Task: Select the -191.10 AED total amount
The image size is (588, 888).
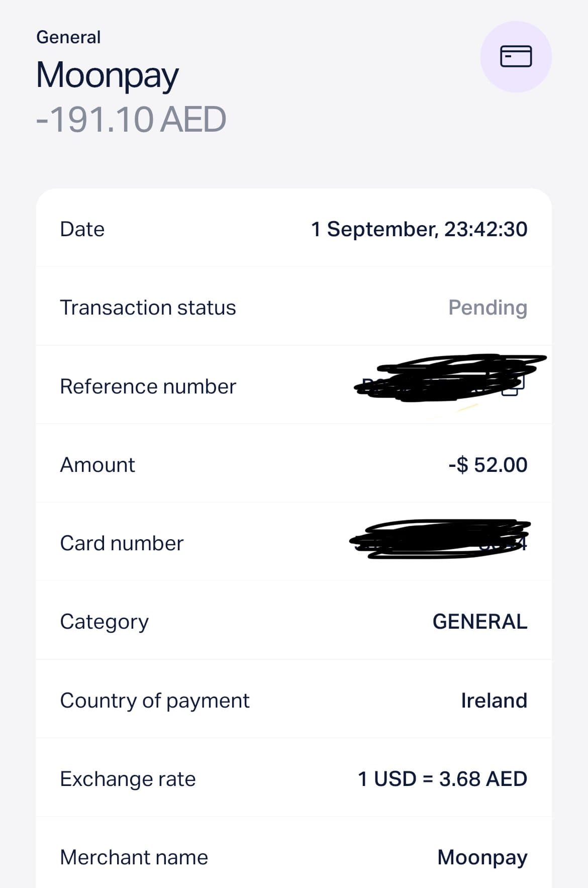Action: (x=131, y=120)
